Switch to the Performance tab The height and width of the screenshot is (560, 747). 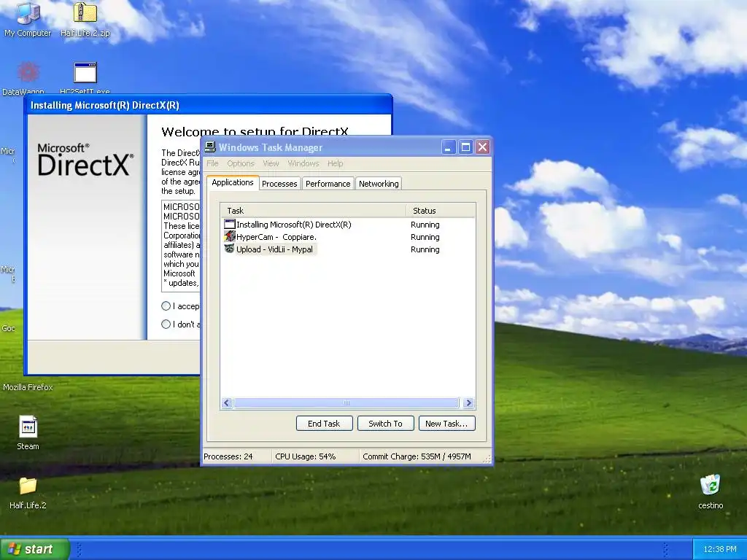328,184
